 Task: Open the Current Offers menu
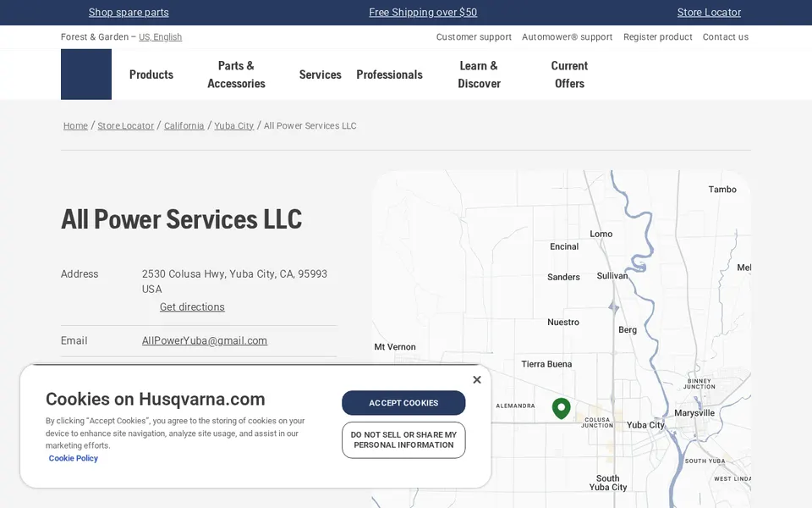coord(569,75)
